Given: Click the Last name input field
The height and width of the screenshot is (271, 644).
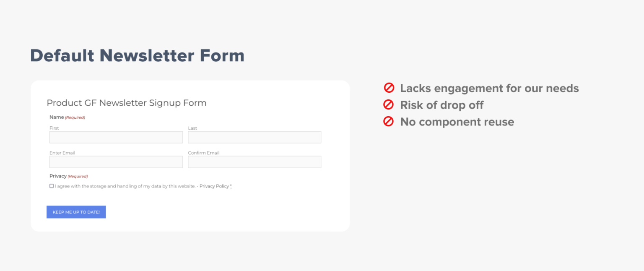Looking at the screenshot, I should tap(254, 137).
